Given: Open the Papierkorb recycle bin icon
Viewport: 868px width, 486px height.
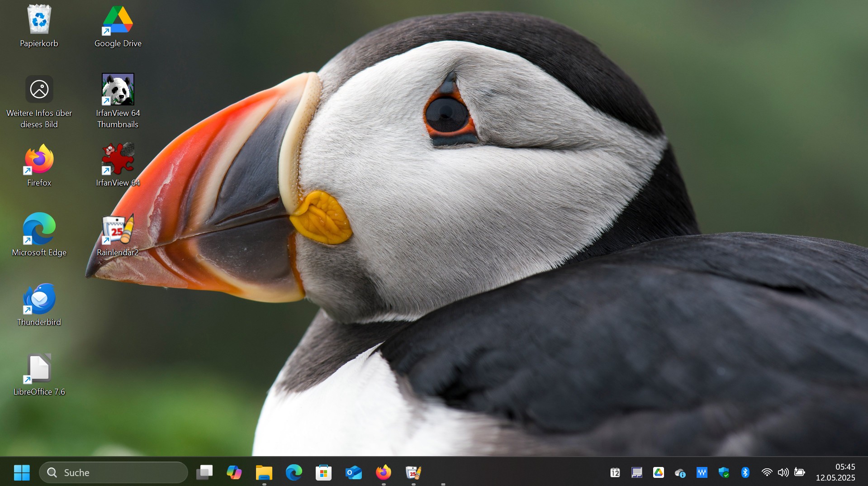Looking at the screenshot, I should tap(39, 20).
